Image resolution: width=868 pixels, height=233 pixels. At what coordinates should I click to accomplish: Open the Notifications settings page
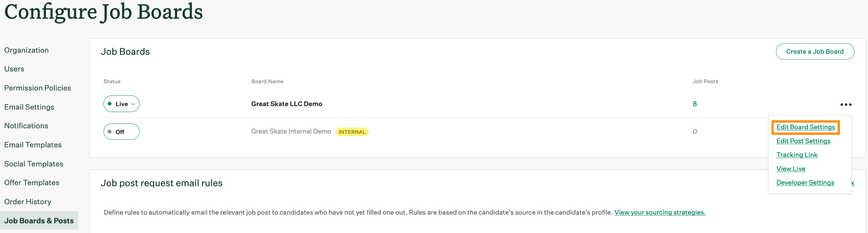(26, 126)
